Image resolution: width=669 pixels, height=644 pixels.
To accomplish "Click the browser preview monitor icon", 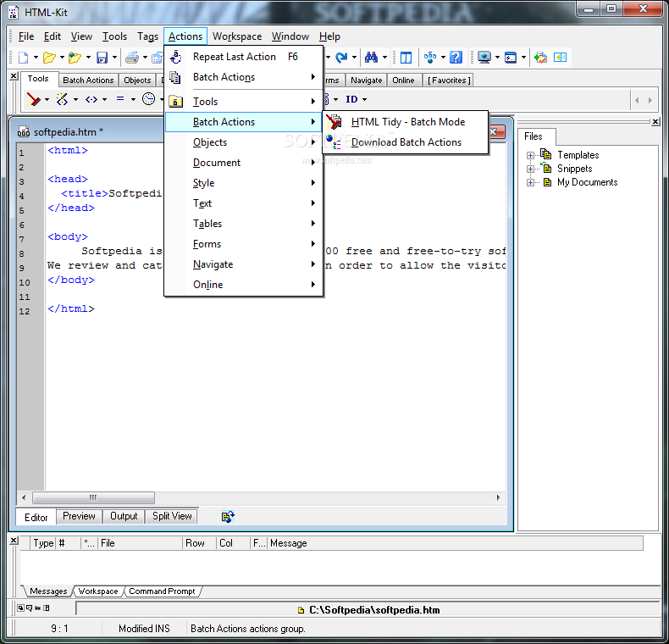I will (484, 58).
